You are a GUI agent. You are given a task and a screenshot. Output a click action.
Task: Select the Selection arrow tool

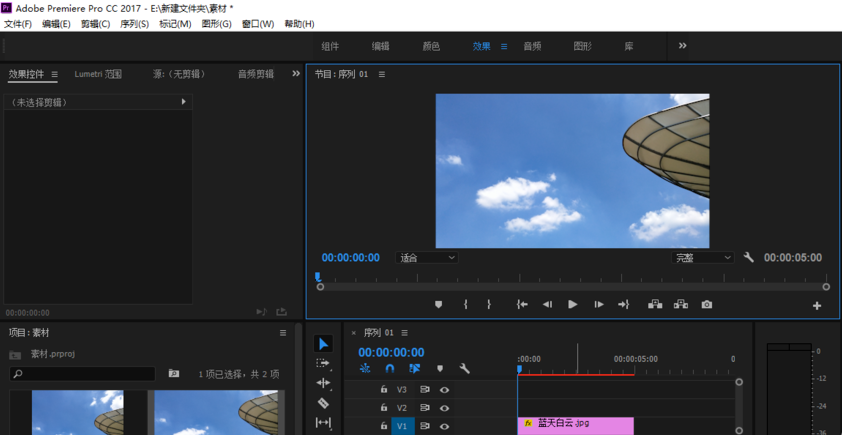323,344
